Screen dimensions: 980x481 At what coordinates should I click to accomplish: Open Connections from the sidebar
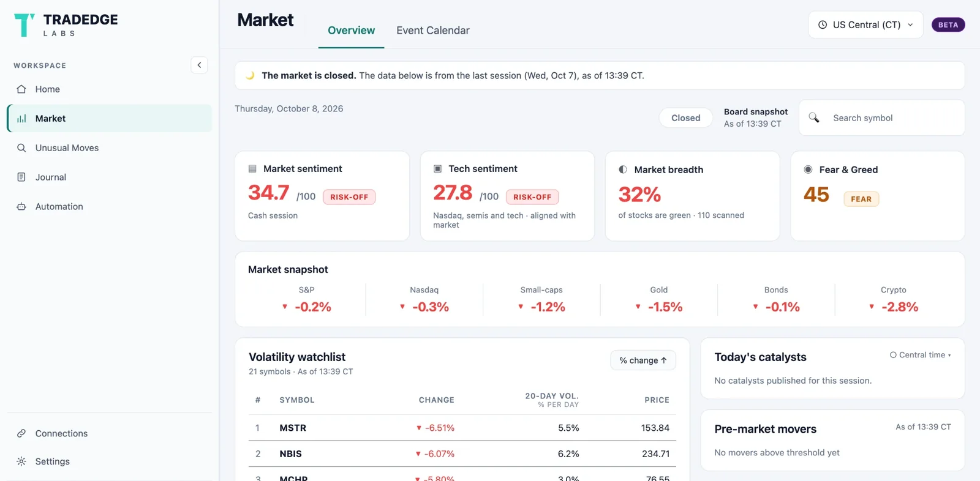(x=110, y=433)
